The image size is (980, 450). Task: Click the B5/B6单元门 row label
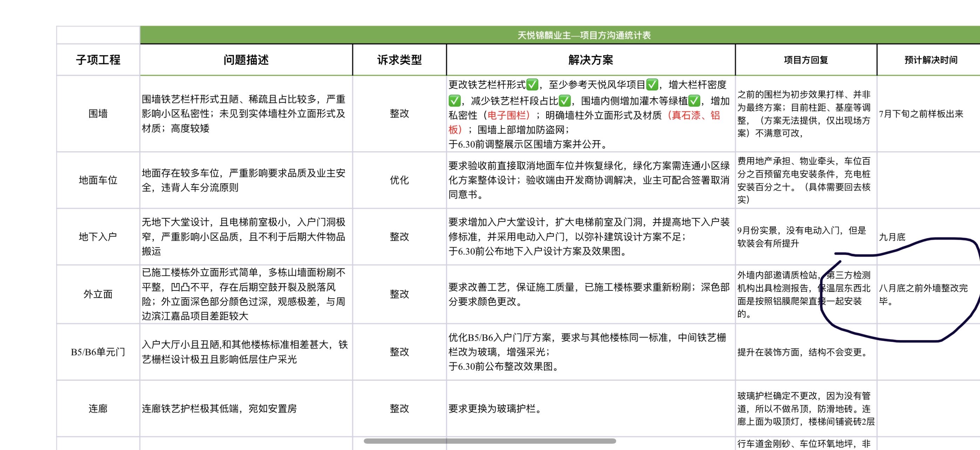click(x=98, y=352)
